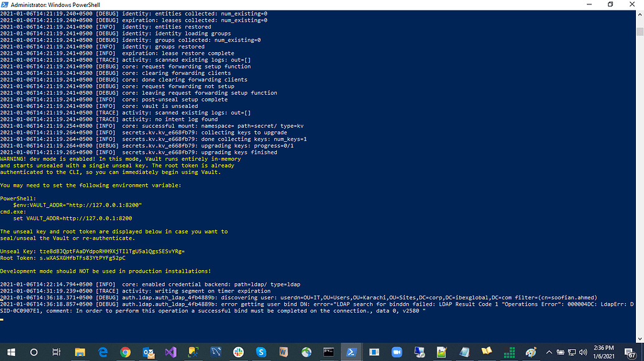Viewport: 644px width, 361px height.
Task: Click the 'PowerShell:' label in yellow text
Action: click(18, 199)
